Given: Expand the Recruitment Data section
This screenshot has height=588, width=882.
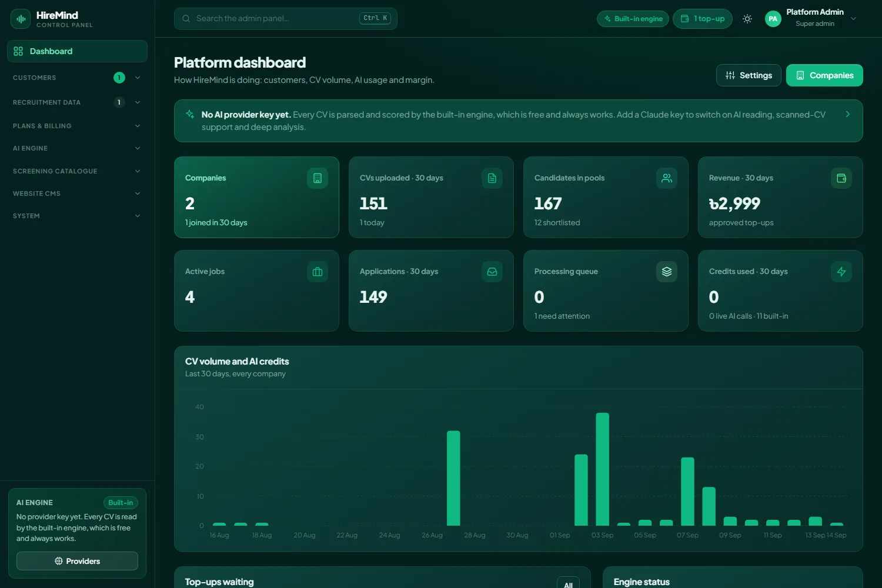Looking at the screenshot, I should [x=77, y=102].
